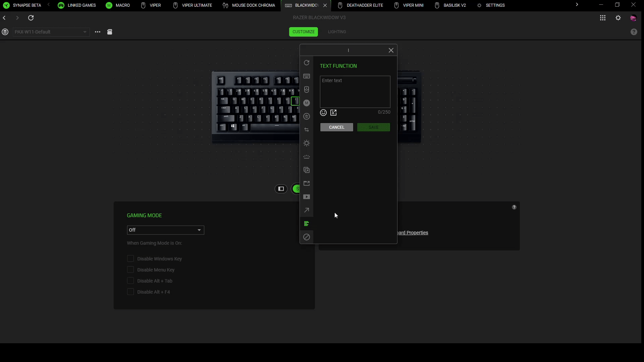Choose the Disable key assignment option
The image size is (644, 362).
point(307,237)
